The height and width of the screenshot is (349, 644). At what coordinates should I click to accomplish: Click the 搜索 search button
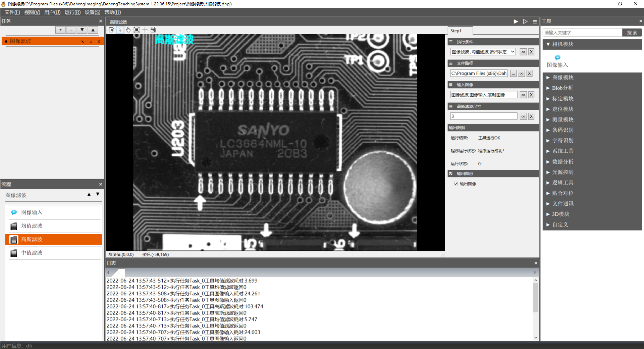(632, 33)
